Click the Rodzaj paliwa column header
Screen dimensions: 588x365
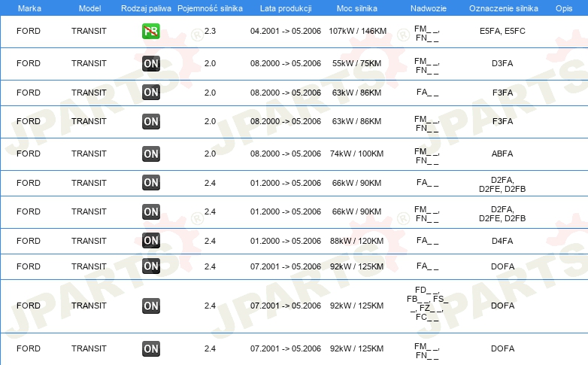(x=146, y=8)
